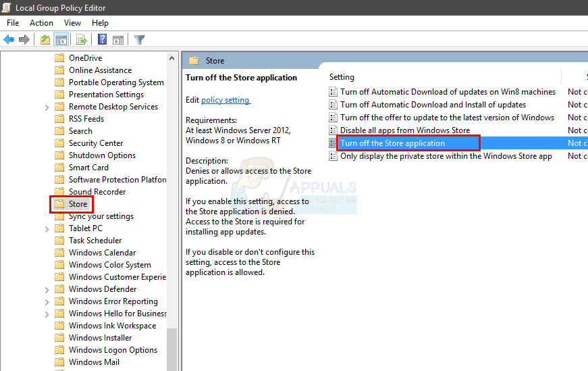Select Disable all apps from Windows Store
The width and height of the screenshot is (588, 371).
pyautogui.click(x=405, y=130)
